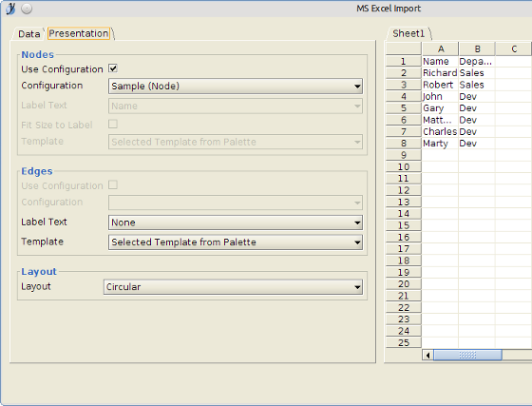The height and width of the screenshot is (406, 532).
Task: Select row 25 header
Action: pyautogui.click(x=404, y=343)
